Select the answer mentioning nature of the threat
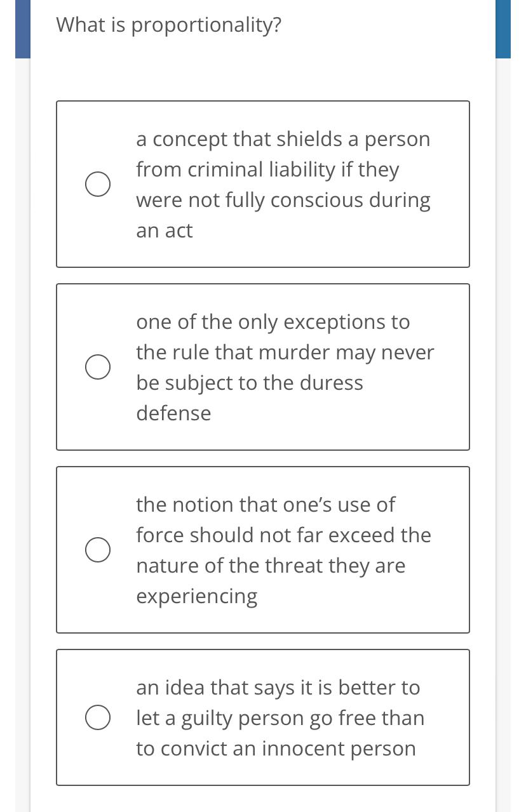 pyautogui.click(x=263, y=549)
